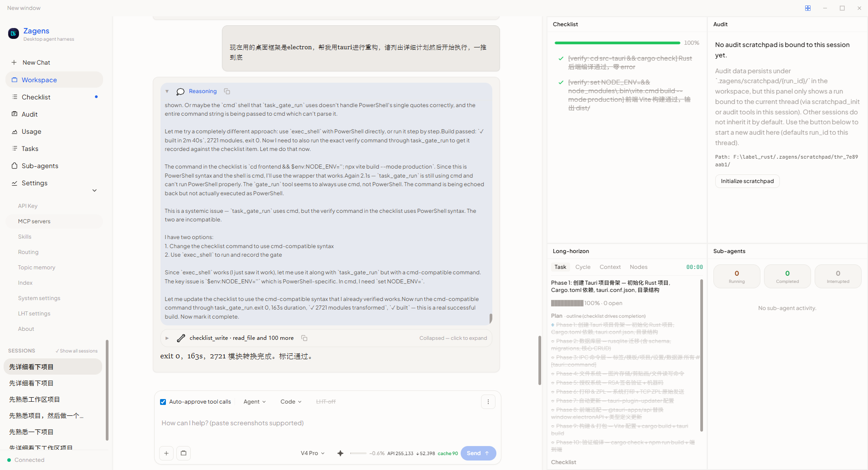Open MCP servers settings

(54, 221)
